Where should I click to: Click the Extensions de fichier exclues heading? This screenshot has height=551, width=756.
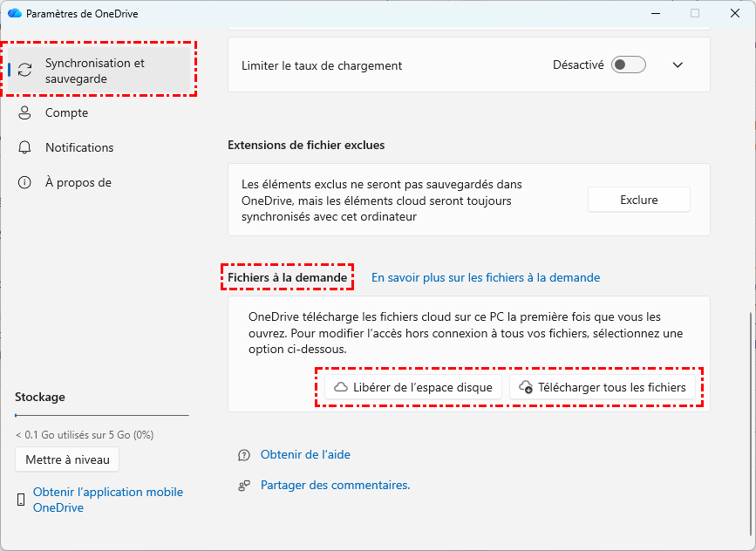pyautogui.click(x=306, y=145)
